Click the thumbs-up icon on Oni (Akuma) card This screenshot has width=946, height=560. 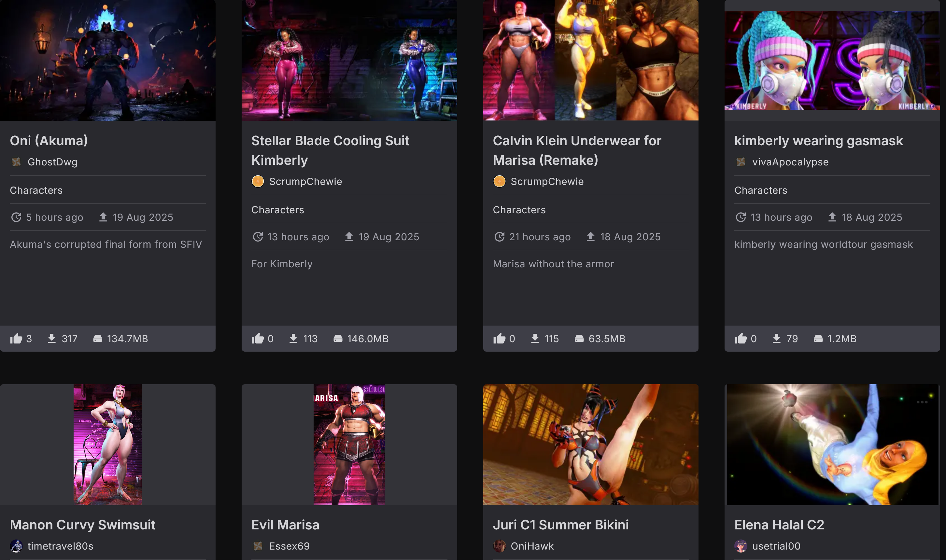(16, 339)
